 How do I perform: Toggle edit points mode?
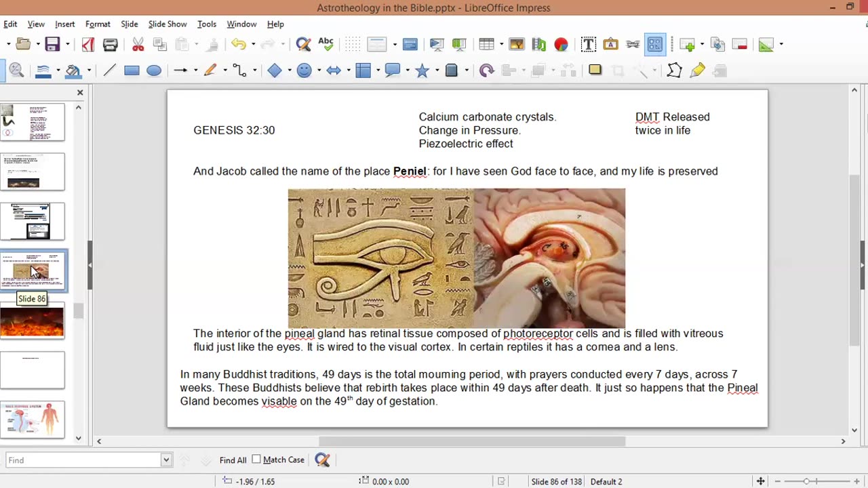[x=674, y=70]
